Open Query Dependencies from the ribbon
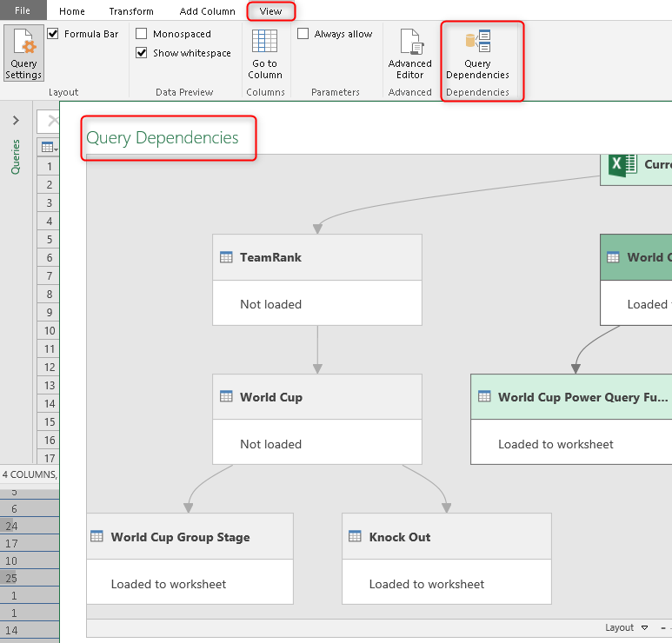This screenshot has height=643, width=672. pos(477,53)
